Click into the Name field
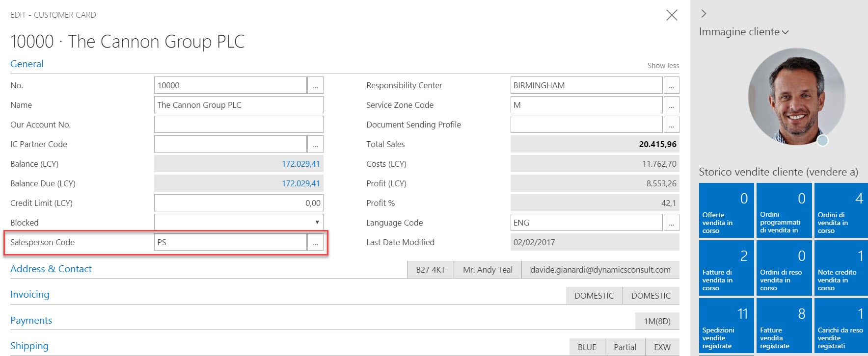Viewport: 868px width, 356px height. 239,105
